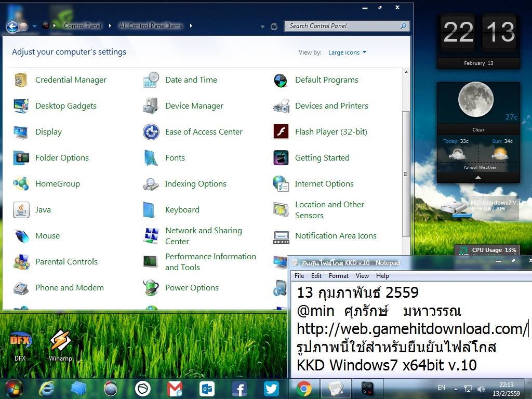Click the Keyboard icon
This screenshot has width=532, height=399.
pyautogui.click(x=149, y=210)
